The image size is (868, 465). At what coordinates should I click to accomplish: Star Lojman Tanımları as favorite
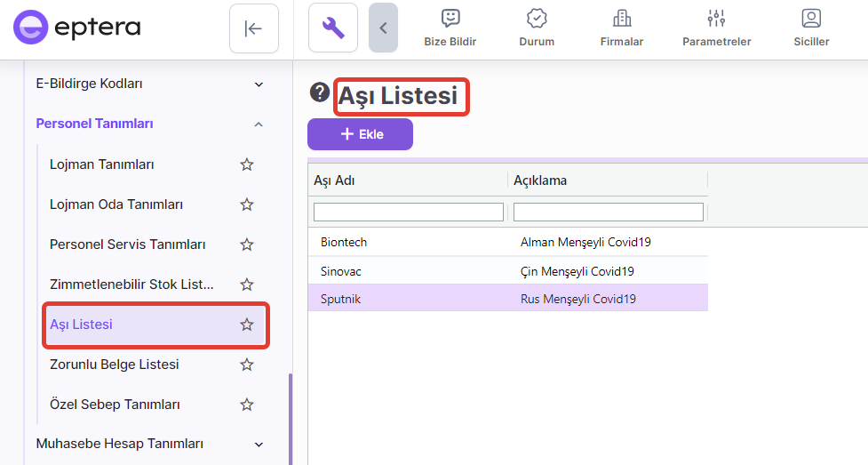(247, 164)
